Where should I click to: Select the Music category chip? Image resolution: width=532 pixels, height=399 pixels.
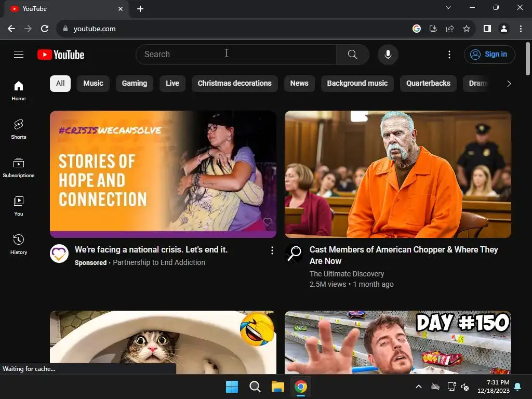tap(93, 84)
